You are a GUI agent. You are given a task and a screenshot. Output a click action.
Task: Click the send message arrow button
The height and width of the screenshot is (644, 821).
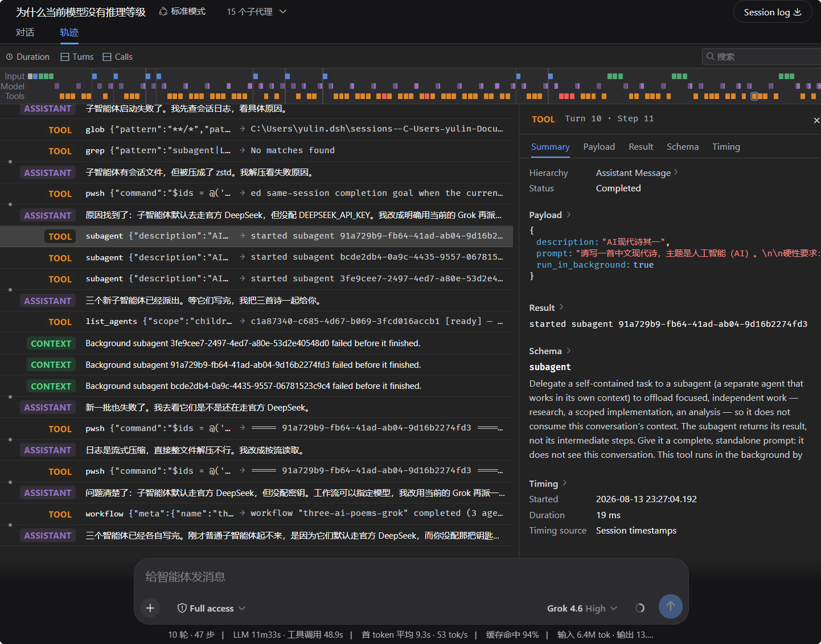click(x=671, y=606)
